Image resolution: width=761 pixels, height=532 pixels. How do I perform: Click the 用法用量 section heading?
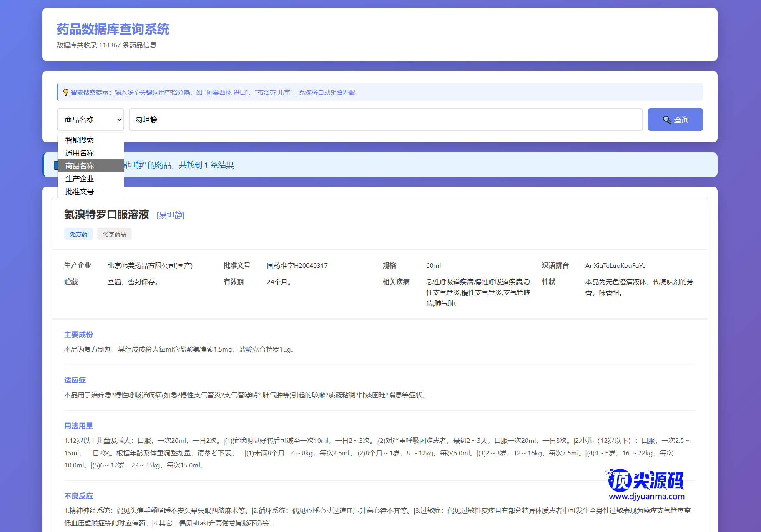[78, 426]
